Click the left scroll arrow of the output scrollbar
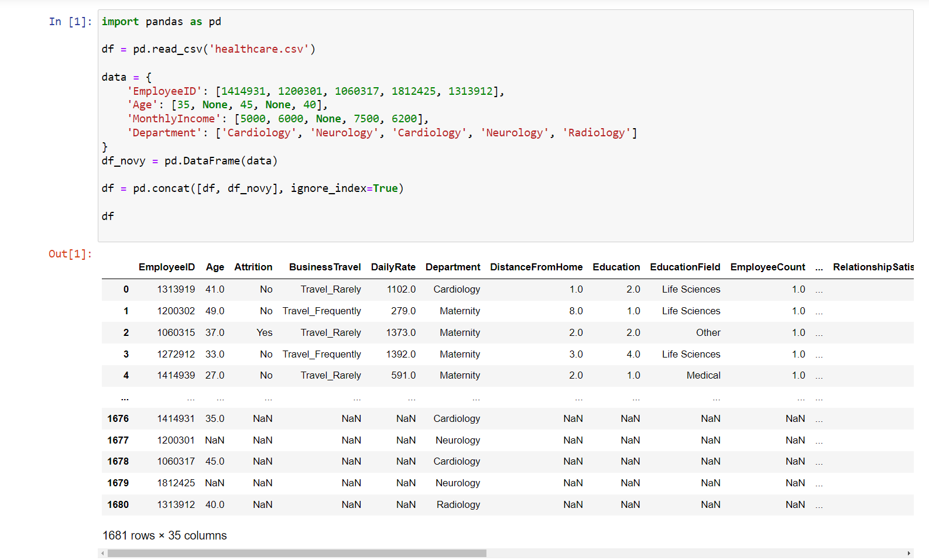Viewport: 929px width, 560px height. [x=102, y=553]
